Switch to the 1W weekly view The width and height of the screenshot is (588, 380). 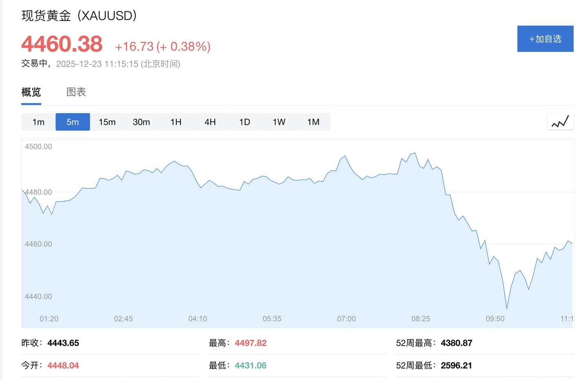click(279, 122)
